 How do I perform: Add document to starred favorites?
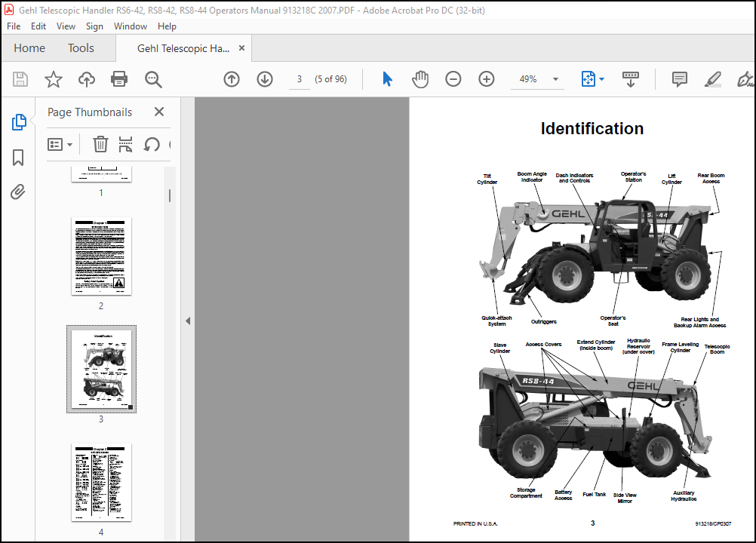coord(54,79)
